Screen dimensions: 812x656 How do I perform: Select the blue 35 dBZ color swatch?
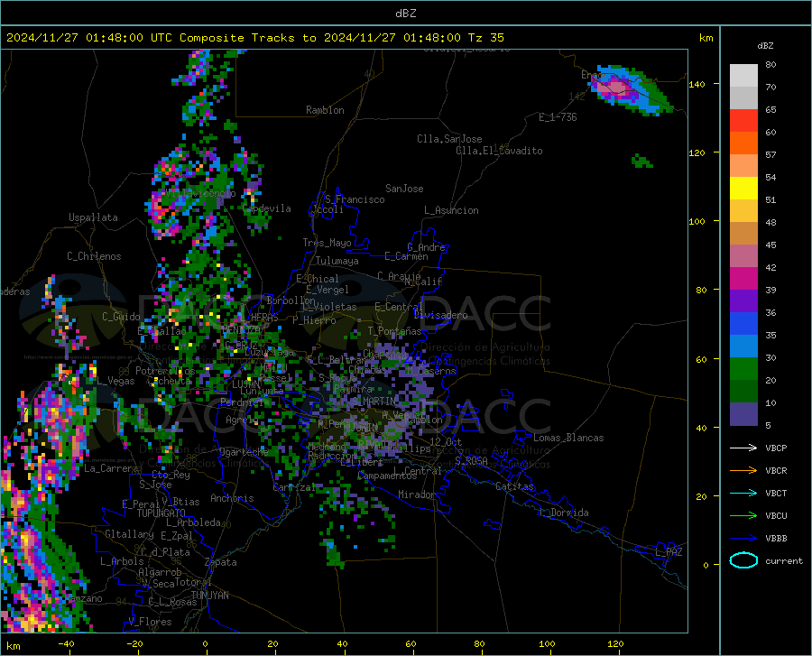pos(743,324)
